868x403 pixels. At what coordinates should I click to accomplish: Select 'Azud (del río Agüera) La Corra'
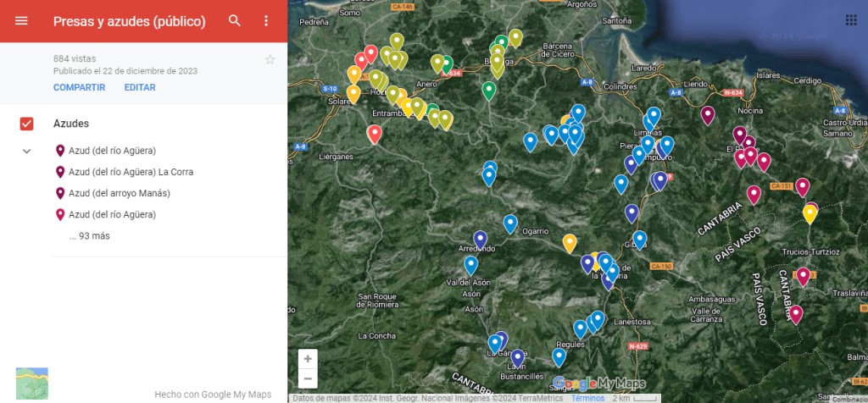[131, 172]
